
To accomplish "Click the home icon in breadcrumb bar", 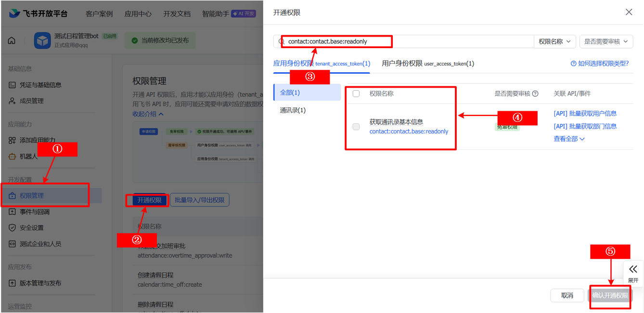I will pos(12,40).
